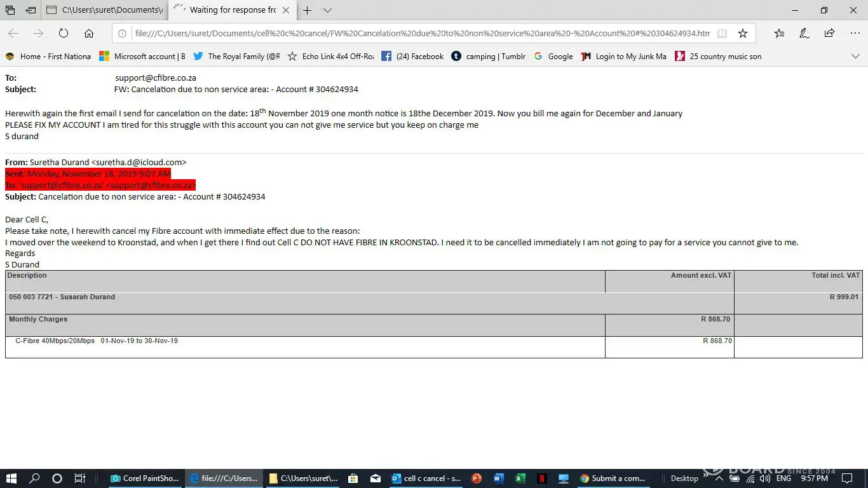
Task: Click the Dear Cell C, greeting
Action: tap(27, 220)
